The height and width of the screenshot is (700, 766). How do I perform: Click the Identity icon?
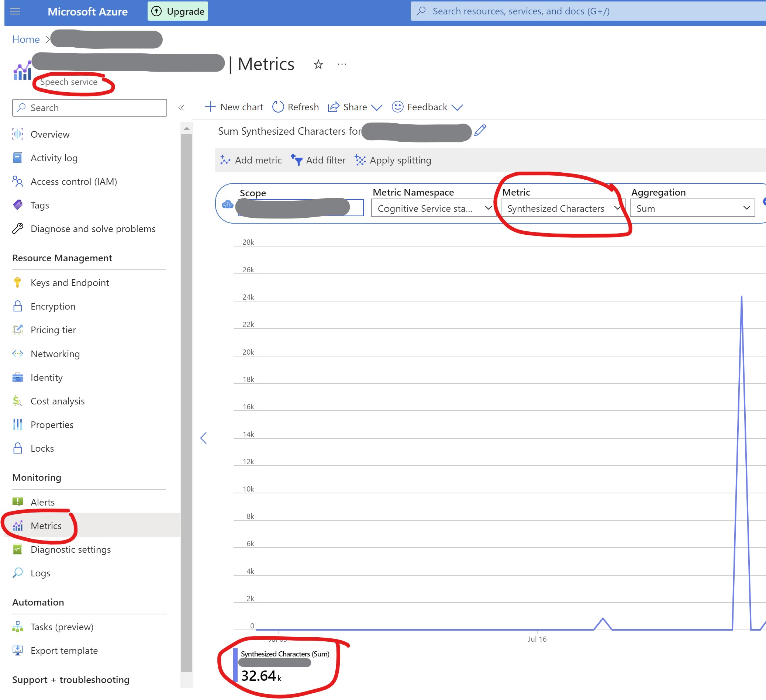click(18, 377)
